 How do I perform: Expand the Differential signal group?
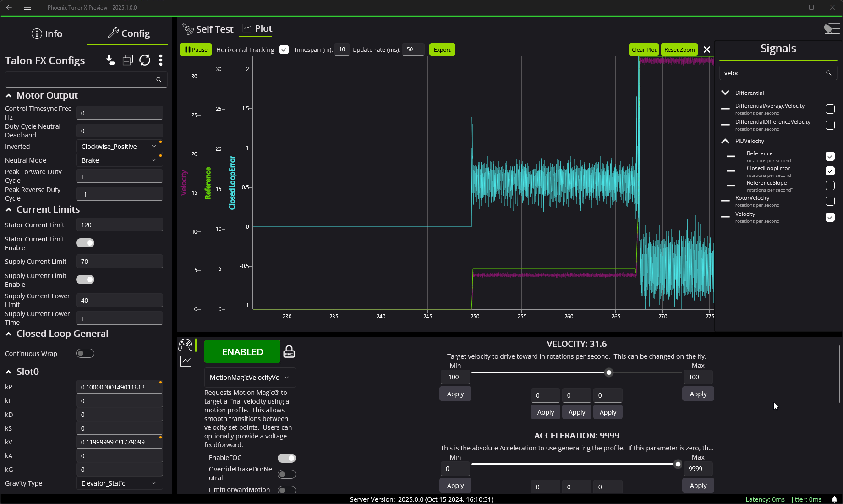(x=725, y=93)
